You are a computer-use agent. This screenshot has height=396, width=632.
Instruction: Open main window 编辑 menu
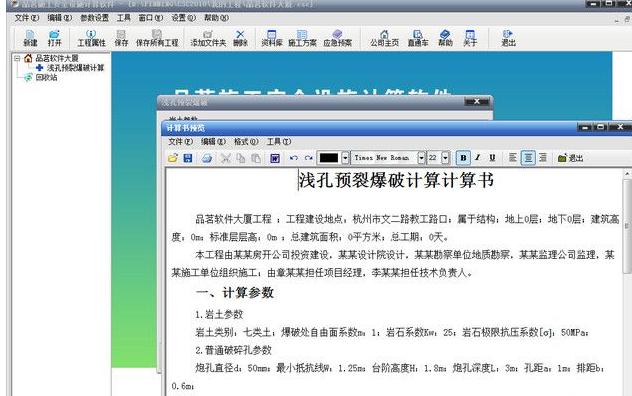click(x=59, y=18)
